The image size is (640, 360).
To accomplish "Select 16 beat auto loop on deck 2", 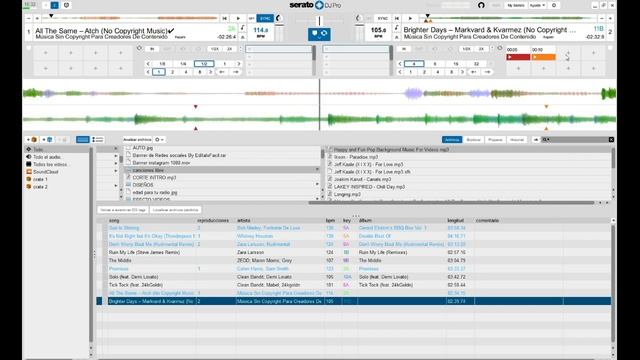I will click(456, 64).
